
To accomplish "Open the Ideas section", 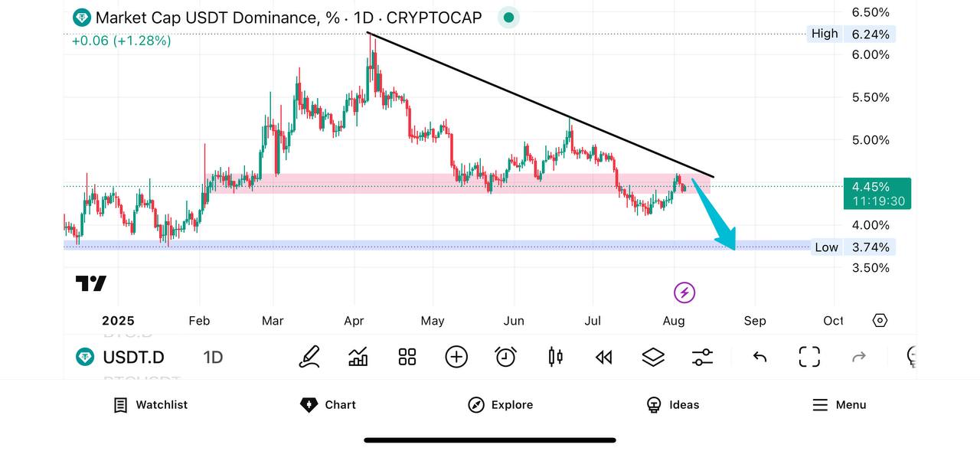I will coord(673,405).
